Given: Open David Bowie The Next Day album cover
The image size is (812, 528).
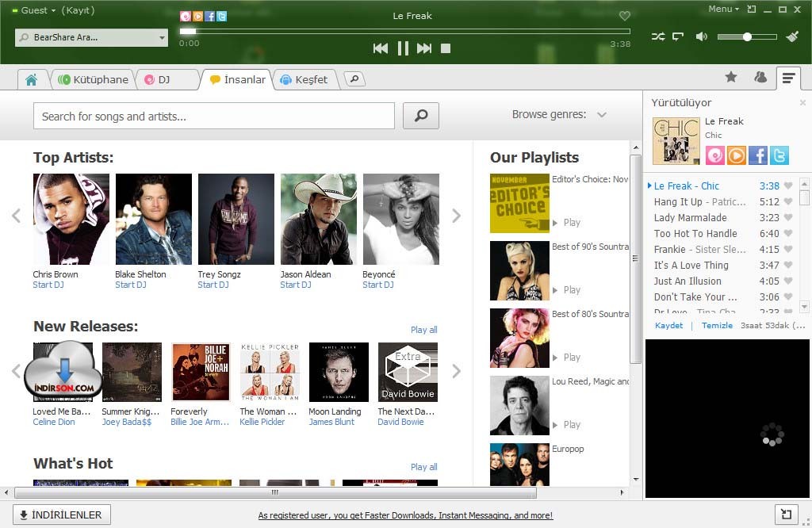Looking at the screenshot, I should [x=408, y=372].
